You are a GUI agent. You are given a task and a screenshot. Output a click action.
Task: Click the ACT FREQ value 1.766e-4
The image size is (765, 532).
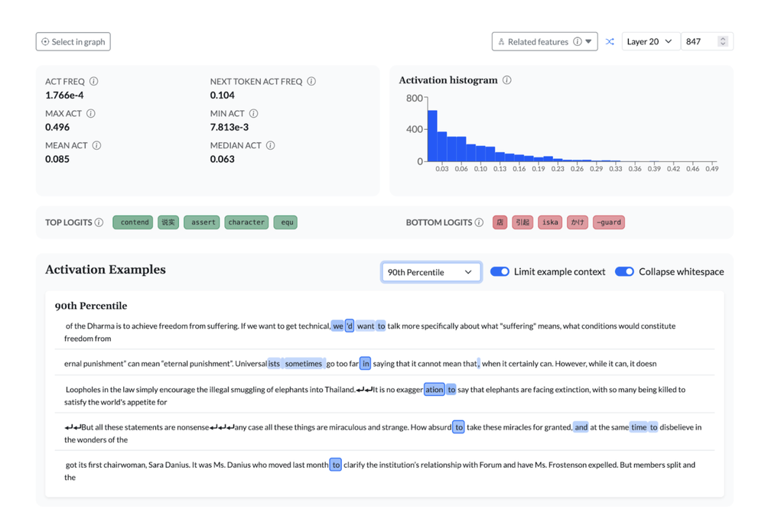(x=64, y=95)
